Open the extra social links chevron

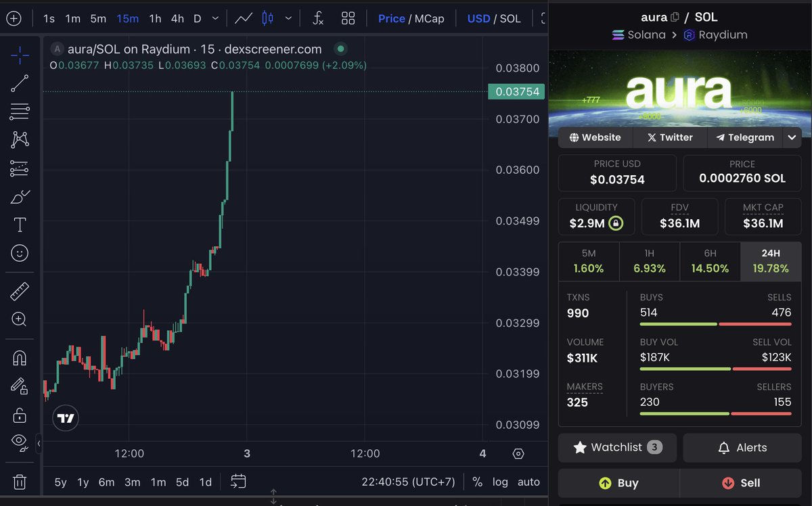point(792,137)
